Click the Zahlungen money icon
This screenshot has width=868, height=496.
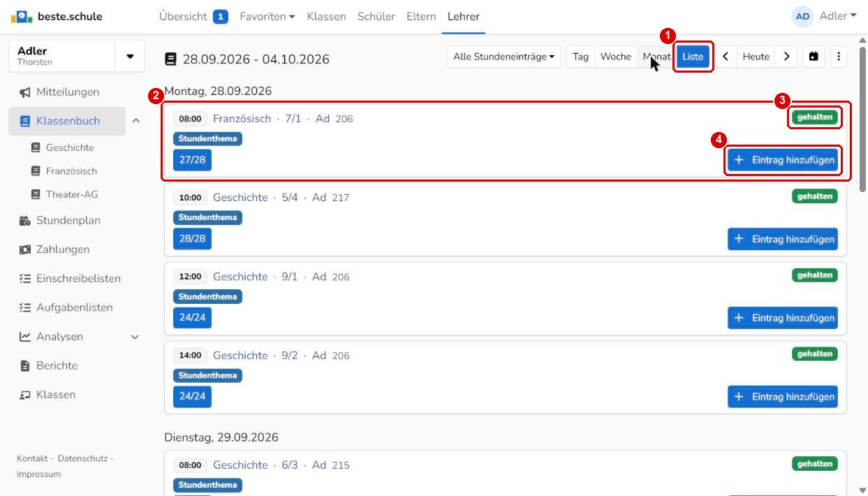(25, 249)
